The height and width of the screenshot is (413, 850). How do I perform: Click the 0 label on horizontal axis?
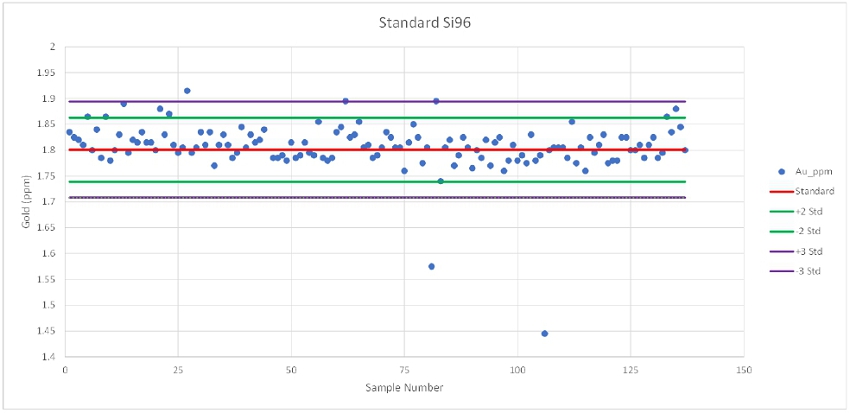tap(65, 370)
